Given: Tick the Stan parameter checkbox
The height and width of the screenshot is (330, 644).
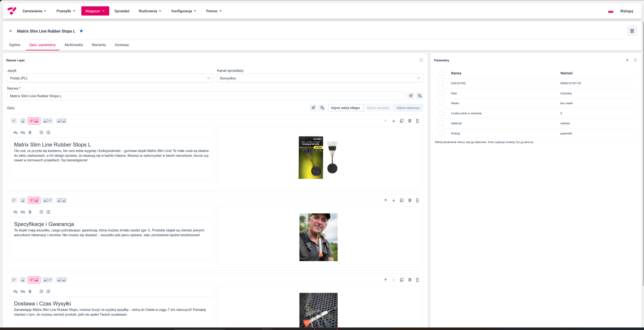Looking at the screenshot, I should tap(441, 93).
